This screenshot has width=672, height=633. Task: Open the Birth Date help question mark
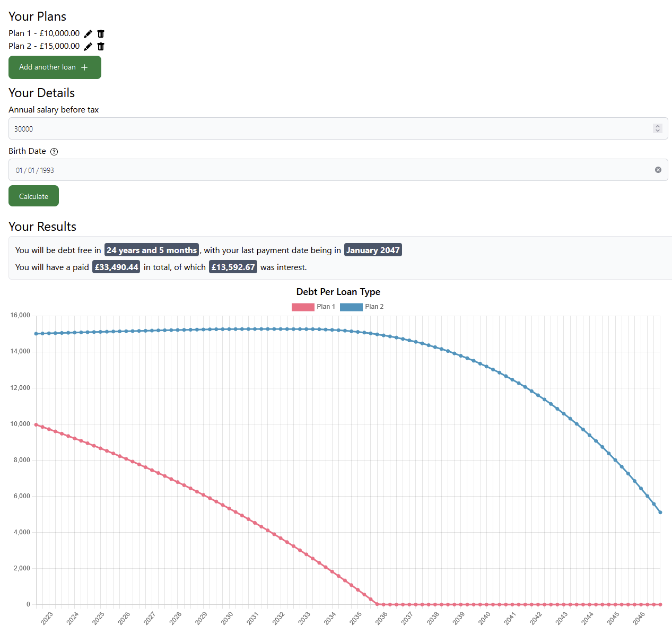[54, 151]
